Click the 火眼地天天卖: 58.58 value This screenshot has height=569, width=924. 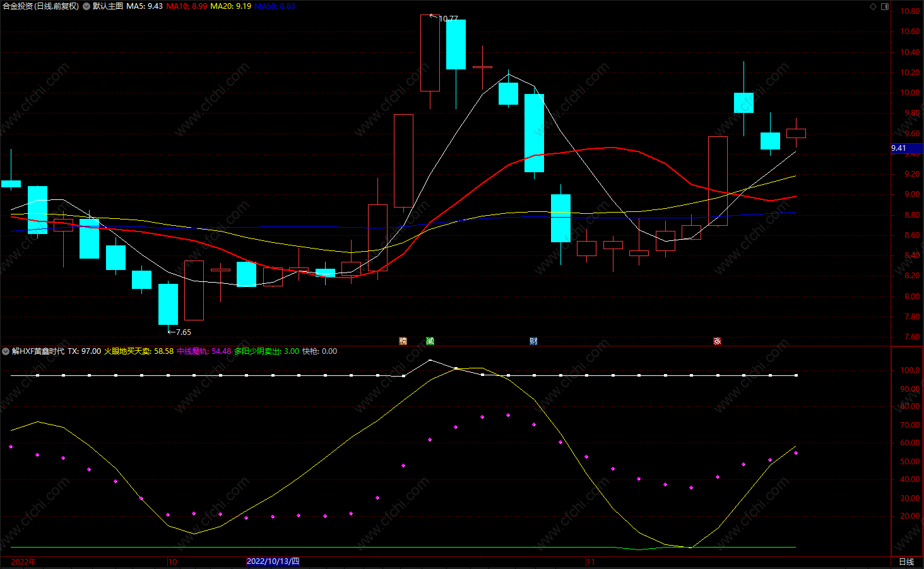point(139,351)
